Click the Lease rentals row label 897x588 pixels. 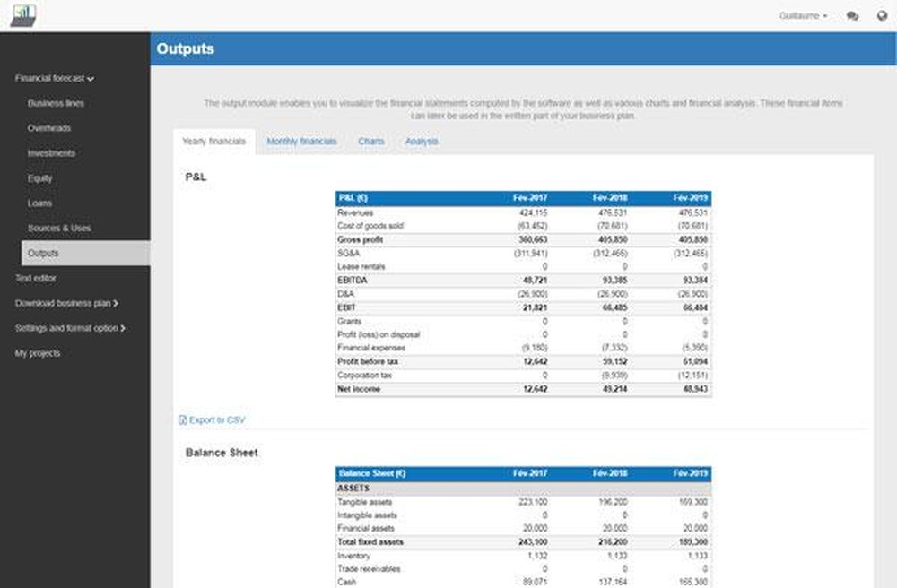(361, 266)
